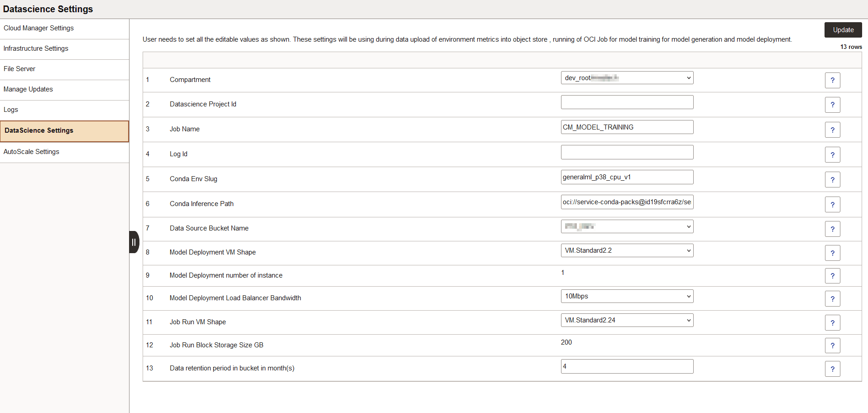This screenshot has width=868, height=413.
Task: Open the AutoScale Settings section
Action: point(31,152)
